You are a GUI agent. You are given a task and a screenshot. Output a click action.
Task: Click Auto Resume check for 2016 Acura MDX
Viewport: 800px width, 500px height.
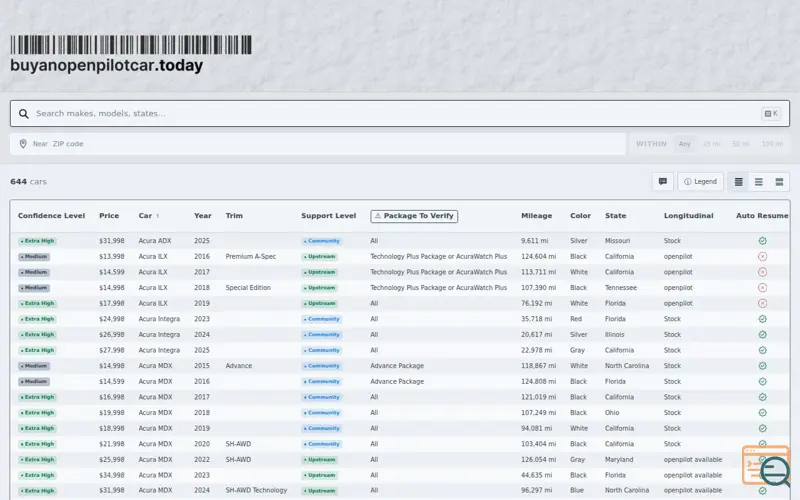click(762, 382)
